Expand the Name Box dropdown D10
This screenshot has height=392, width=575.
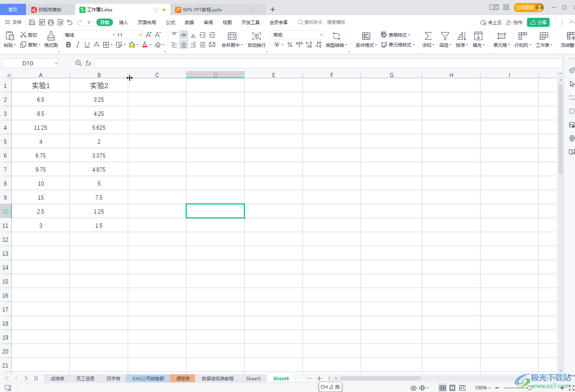click(x=56, y=63)
